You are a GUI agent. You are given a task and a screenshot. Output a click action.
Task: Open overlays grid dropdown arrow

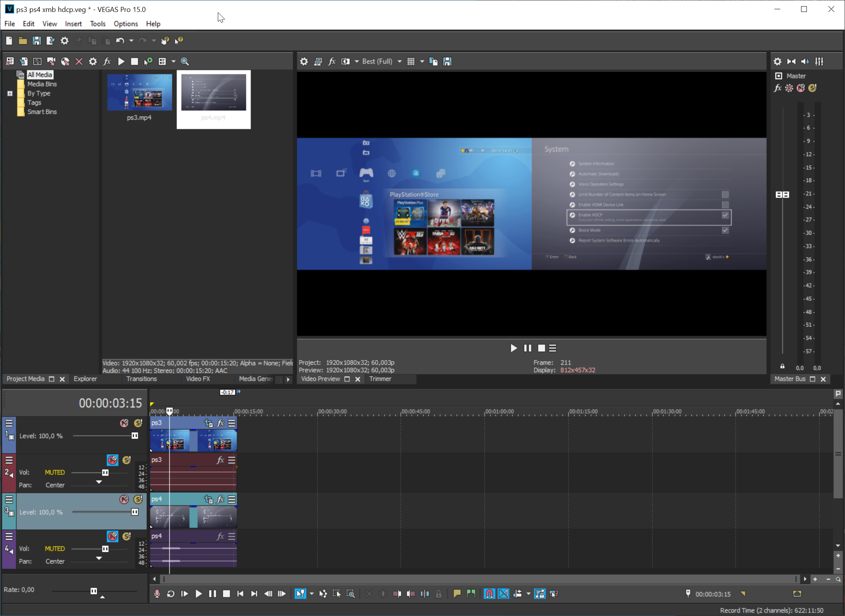pos(422,61)
